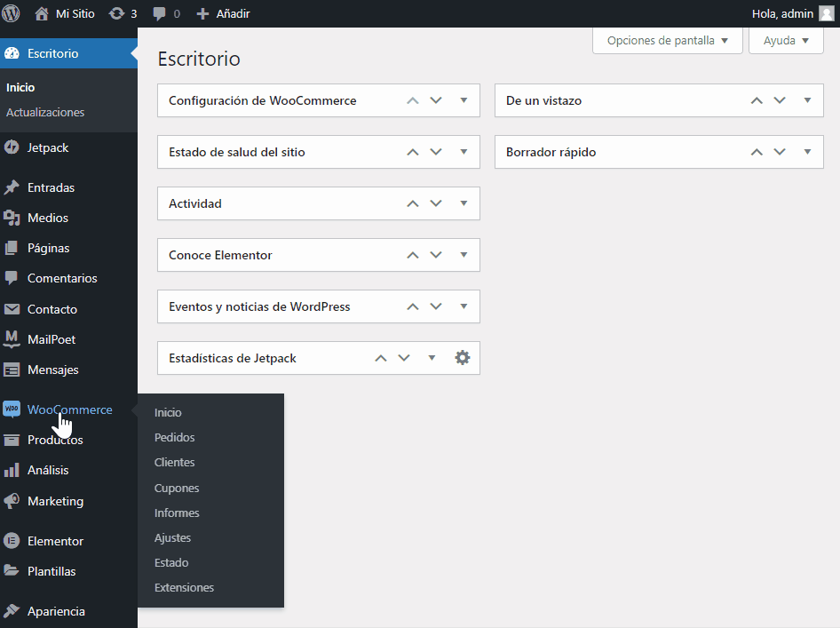Image resolution: width=840 pixels, height=628 pixels.
Task: Click the MailPoet M icon
Action: tap(12, 339)
